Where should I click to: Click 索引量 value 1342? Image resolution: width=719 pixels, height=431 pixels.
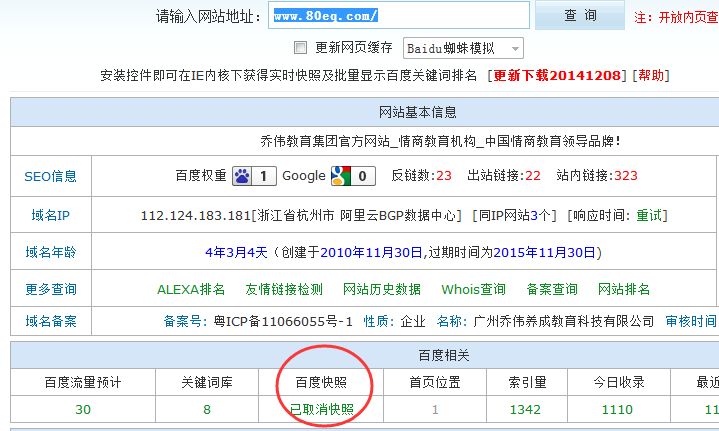[x=525, y=409]
